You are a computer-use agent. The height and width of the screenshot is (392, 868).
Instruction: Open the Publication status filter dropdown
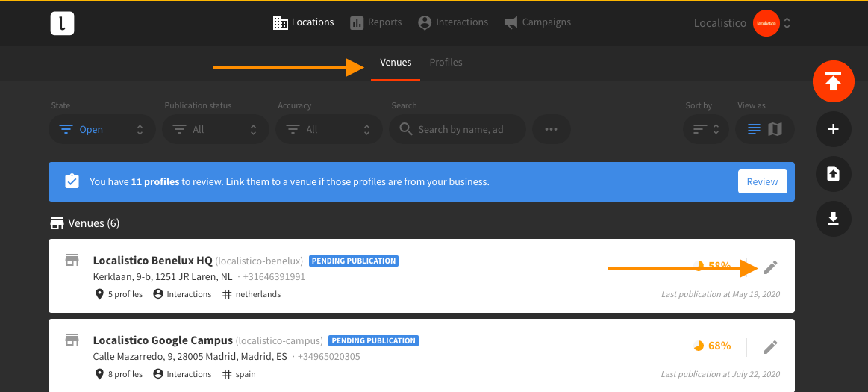(216, 130)
